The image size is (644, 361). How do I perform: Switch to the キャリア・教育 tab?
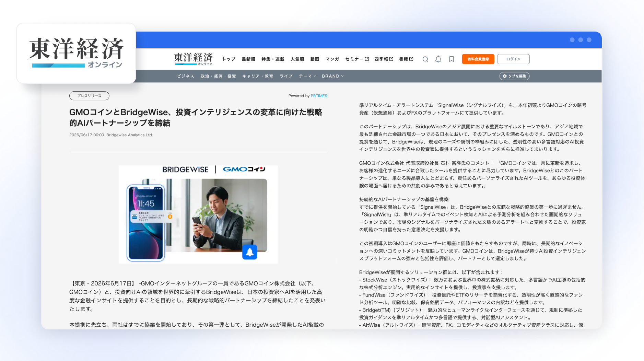258,76
